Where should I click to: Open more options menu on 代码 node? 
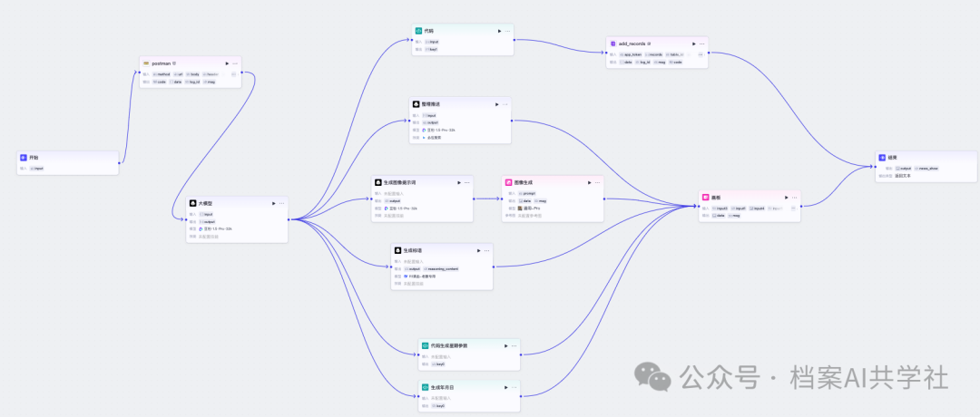coord(507,31)
